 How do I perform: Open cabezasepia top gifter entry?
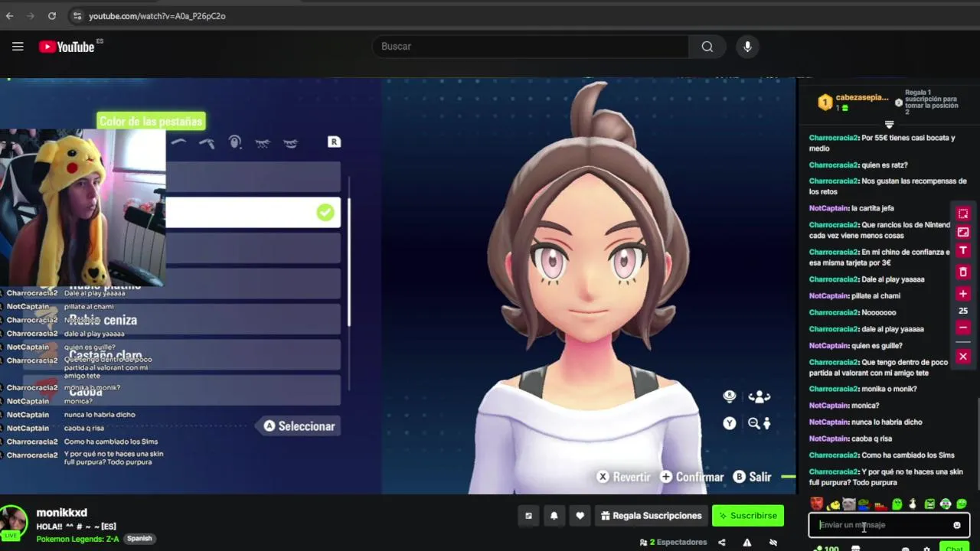[854, 102]
